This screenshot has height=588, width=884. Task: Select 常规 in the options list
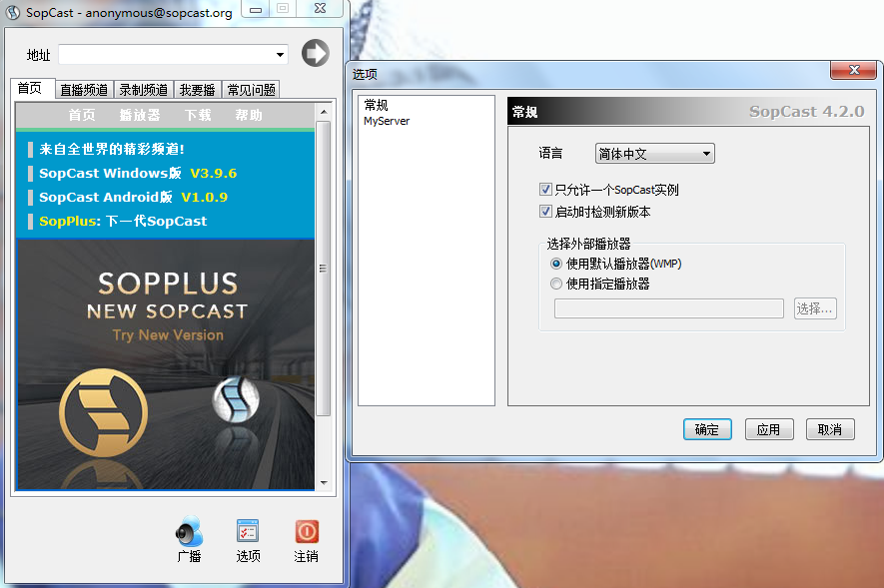tap(376, 105)
